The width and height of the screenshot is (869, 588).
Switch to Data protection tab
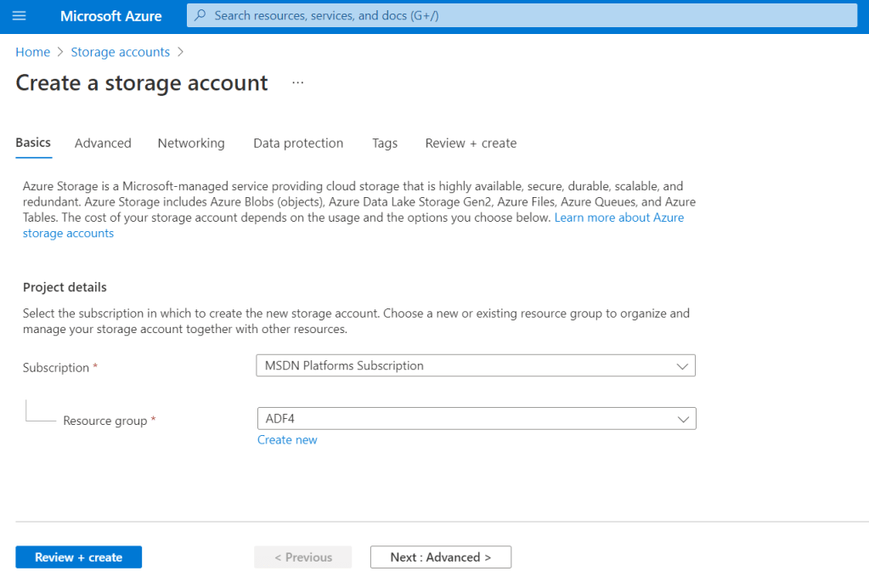click(x=298, y=143)
